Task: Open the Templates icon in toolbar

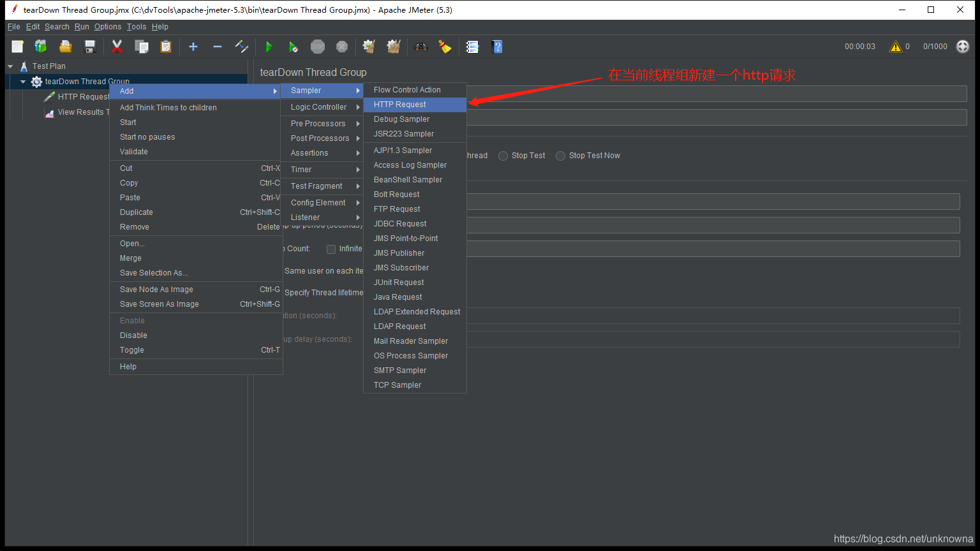Action: pyautogui.click(x=41, y=47)
